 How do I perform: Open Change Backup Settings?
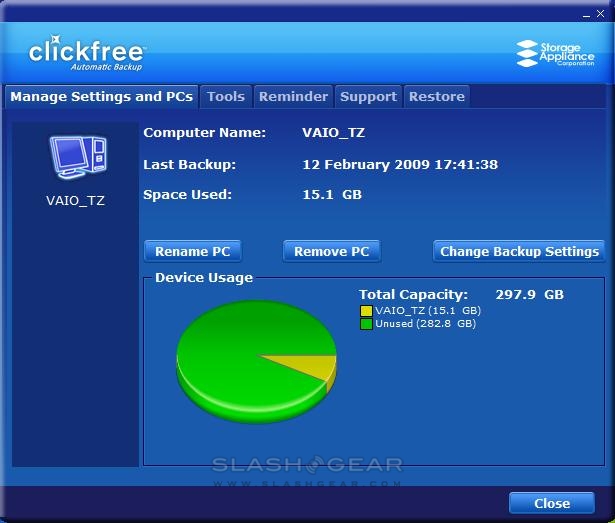[519, 251]
